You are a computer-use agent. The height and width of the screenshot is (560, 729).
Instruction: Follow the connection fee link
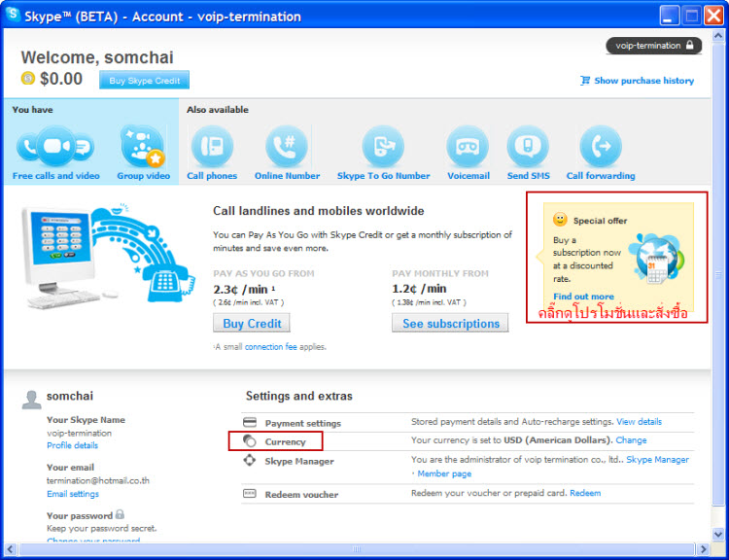270,346
